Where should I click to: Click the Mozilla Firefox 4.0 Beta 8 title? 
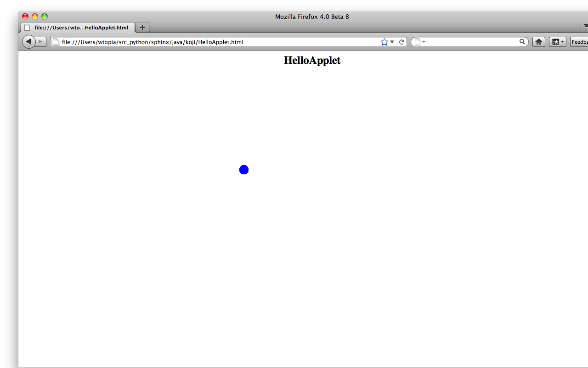pyautogui.click(x=312, y=17)
